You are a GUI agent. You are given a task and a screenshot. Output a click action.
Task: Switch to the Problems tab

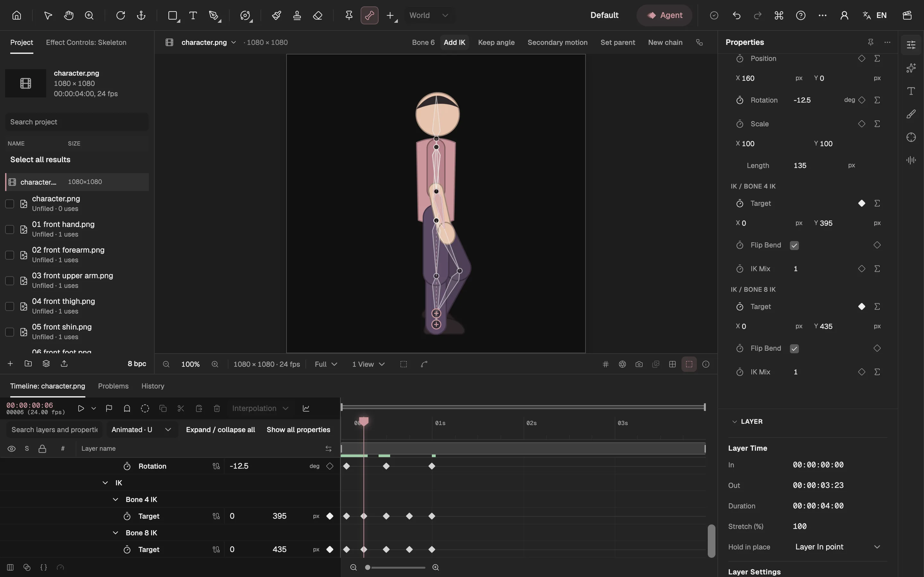(113, 386)
